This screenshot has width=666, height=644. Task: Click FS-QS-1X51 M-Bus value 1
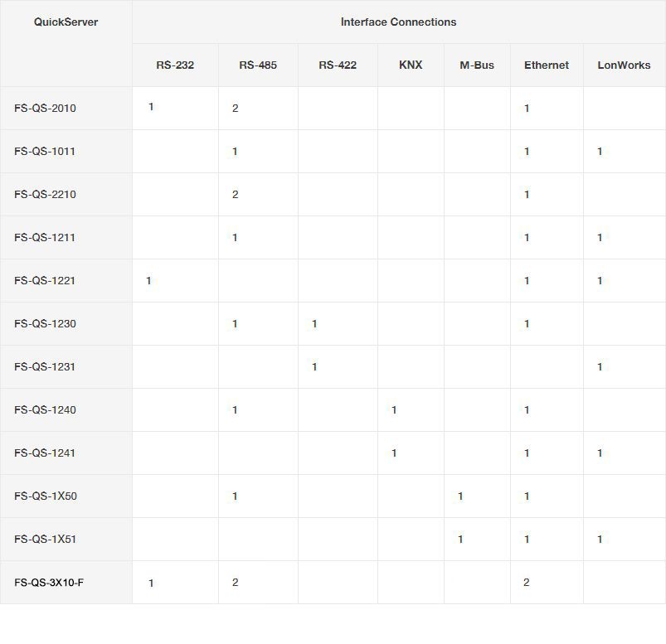pyautogui.click(x=460, y=539)
